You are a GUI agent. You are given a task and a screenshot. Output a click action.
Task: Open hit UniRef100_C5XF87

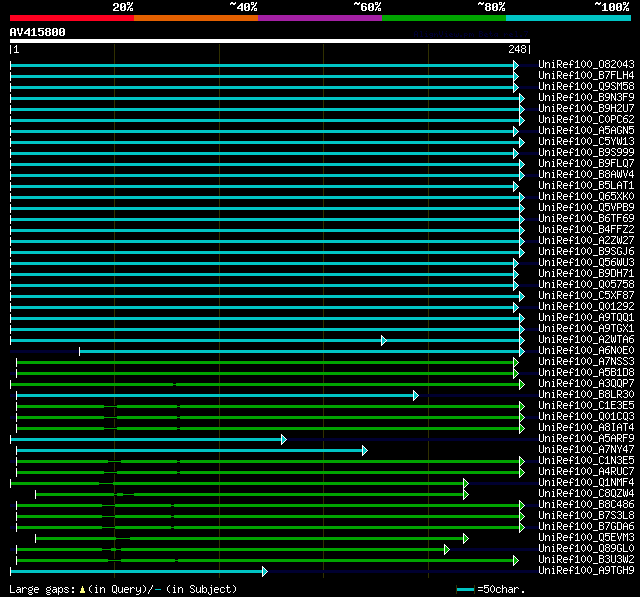586,296
